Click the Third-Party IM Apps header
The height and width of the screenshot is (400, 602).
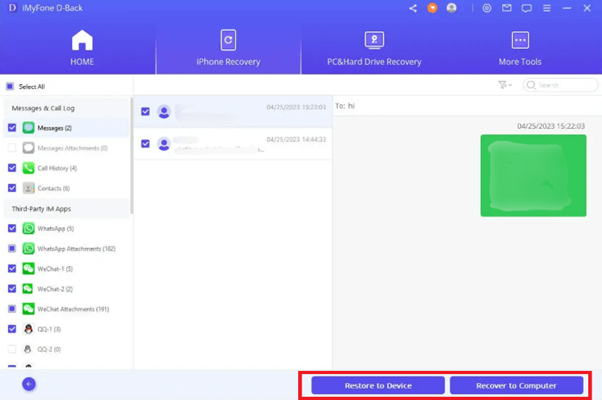(x=66, y=209)
